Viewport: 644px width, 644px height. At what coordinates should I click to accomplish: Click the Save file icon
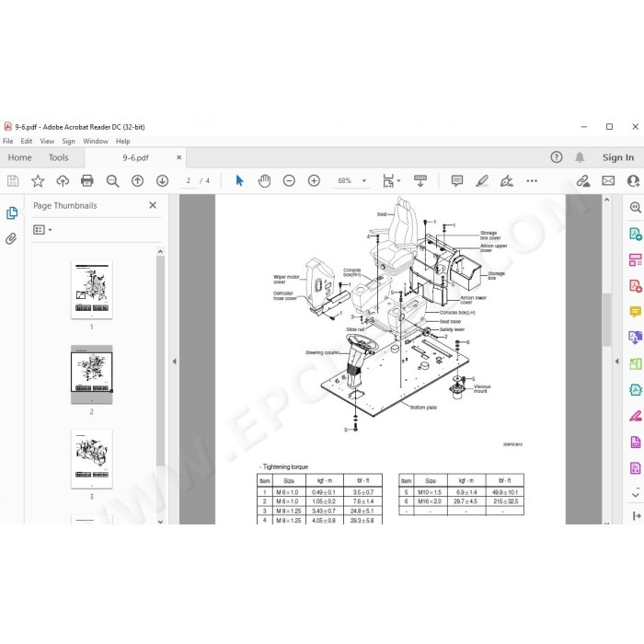click(13, 180)
